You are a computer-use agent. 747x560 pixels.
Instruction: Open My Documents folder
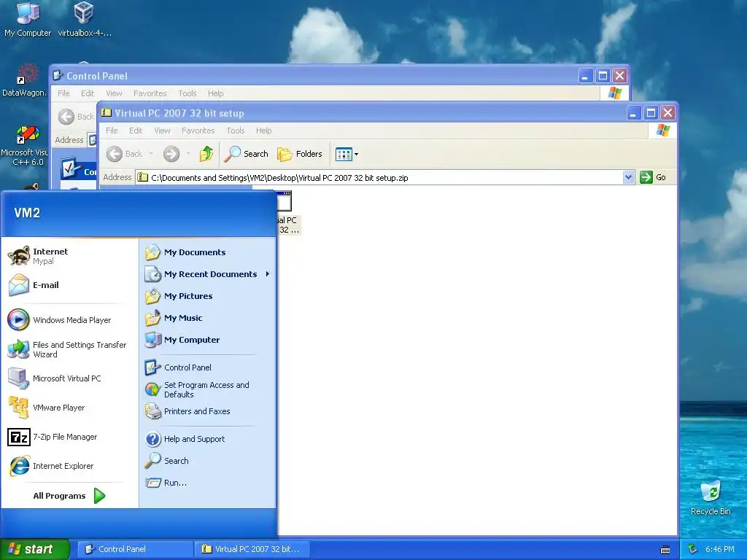(x=208, y=252)
